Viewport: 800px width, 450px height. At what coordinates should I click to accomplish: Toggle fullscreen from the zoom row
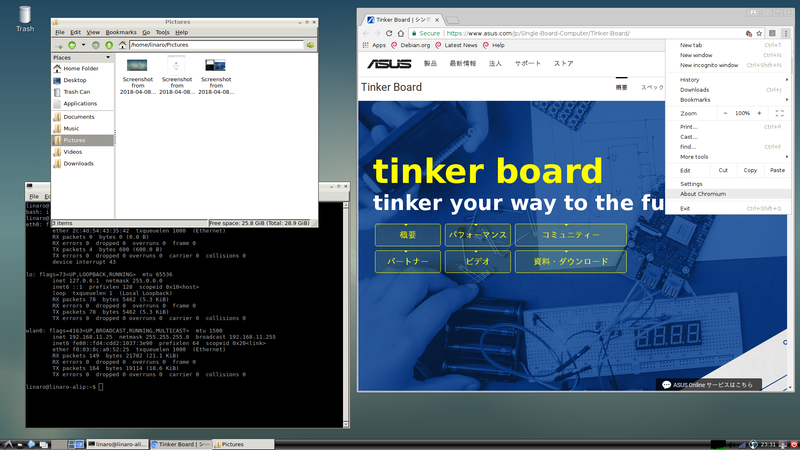[x=779, y=113]
